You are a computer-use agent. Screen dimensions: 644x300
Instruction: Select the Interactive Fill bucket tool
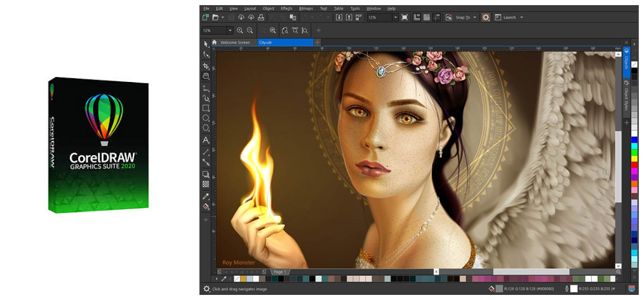[x=206, y=207]
